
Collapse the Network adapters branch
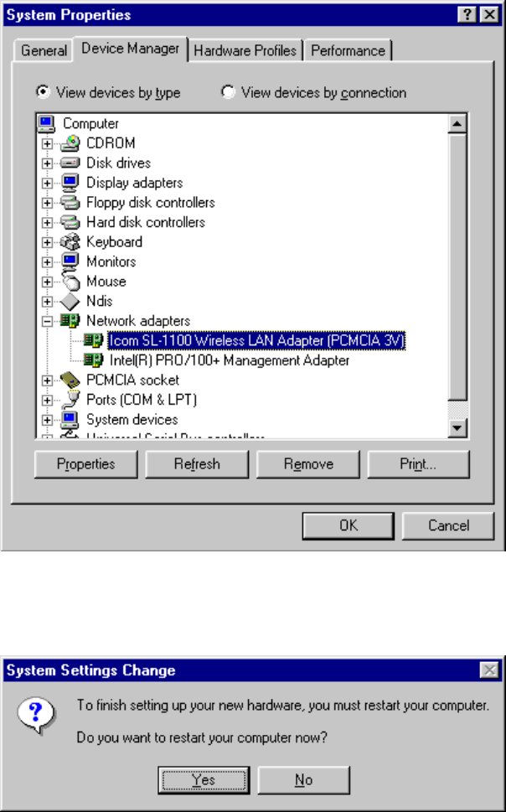[47, 321]
